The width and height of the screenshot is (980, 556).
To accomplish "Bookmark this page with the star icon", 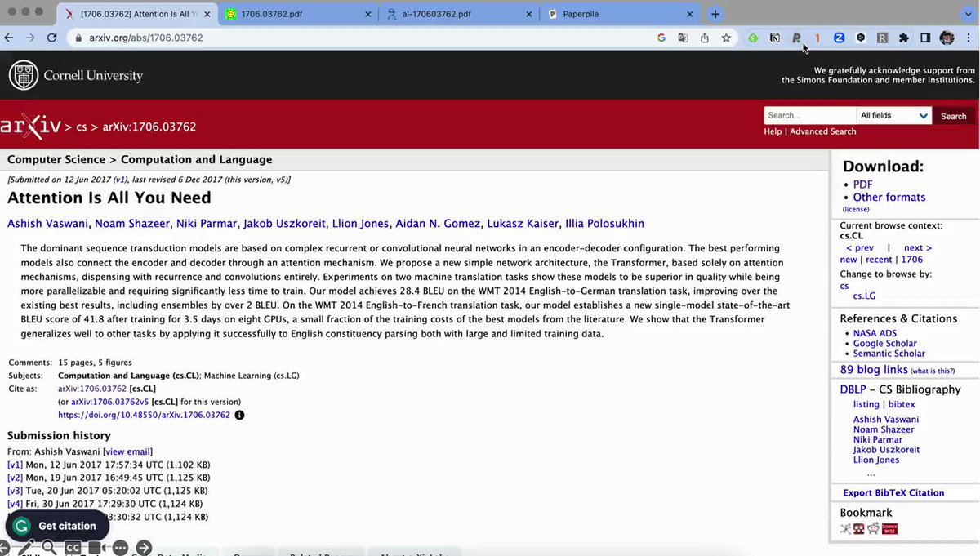I will (x=725, y=38).
